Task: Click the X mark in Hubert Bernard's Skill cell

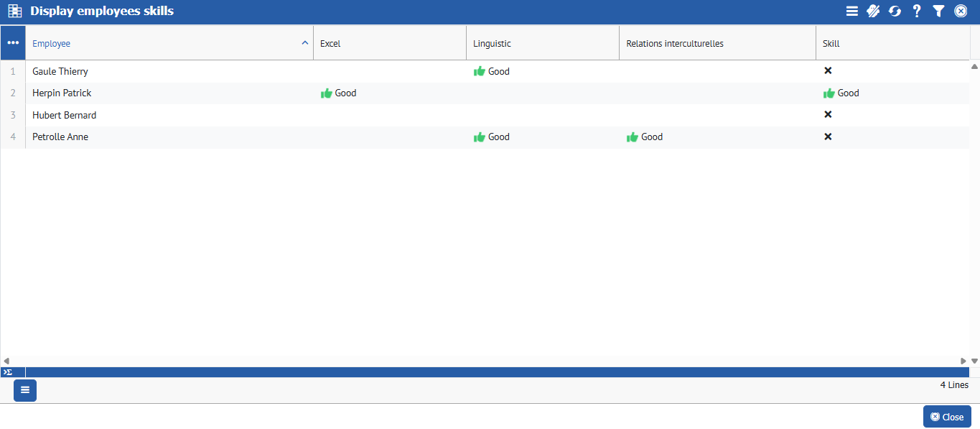Action: [x=828, y=115]
